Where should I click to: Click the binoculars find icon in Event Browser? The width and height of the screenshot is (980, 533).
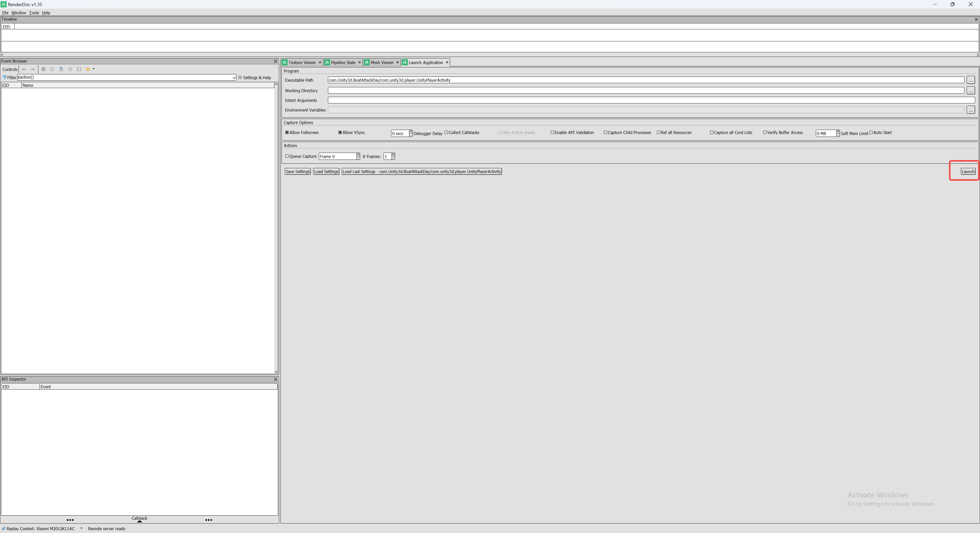(43, 69)
